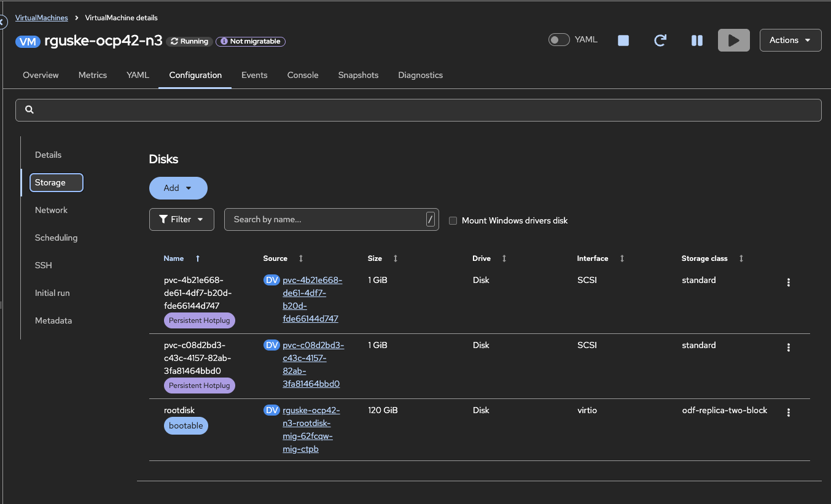This screenshot has height=504, width=831.
Task: Open kebab menu for pvc-c08d2bd3 disk
Action: tap(789, 347)
